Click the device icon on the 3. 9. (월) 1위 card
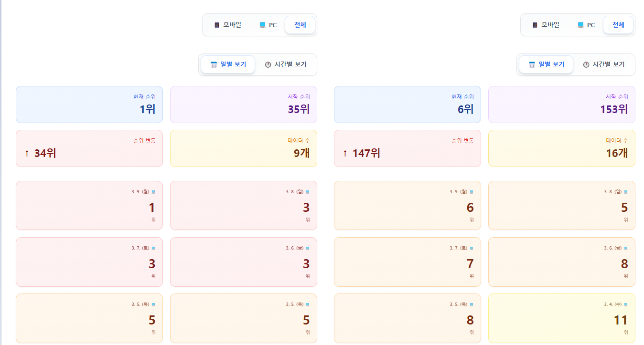Image resolution: width=644 pixels, height=345 pixels. tap(153, 192)
